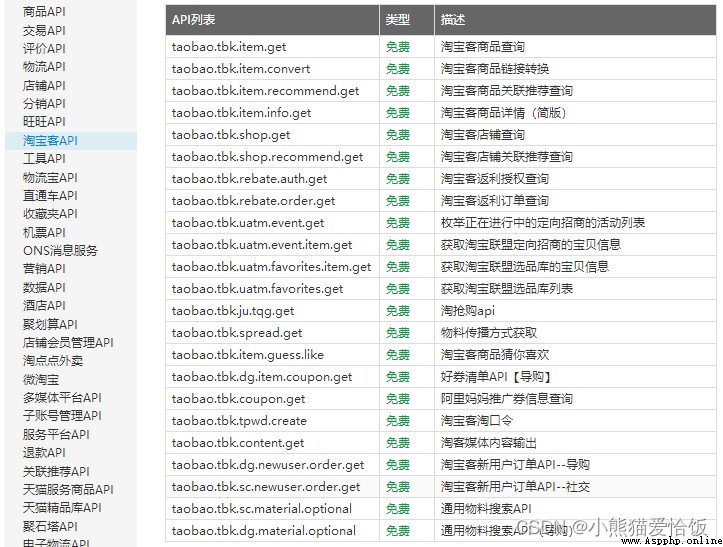Go to 天猫服务商品API

[x=68, y=489]
